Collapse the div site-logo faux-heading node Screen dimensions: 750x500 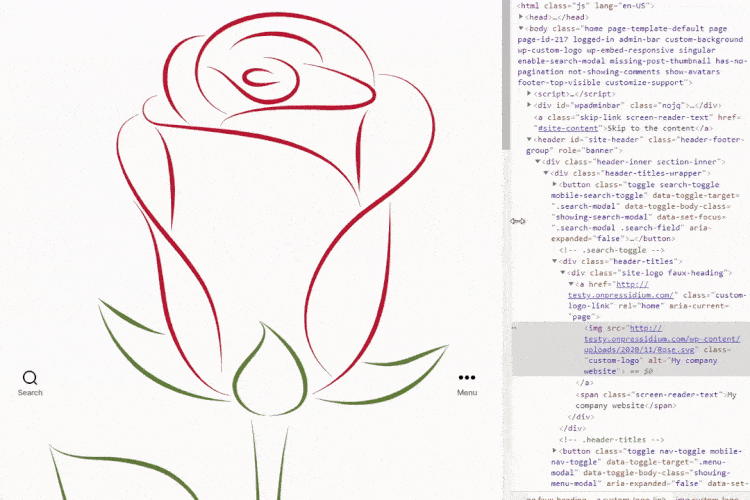563,273
